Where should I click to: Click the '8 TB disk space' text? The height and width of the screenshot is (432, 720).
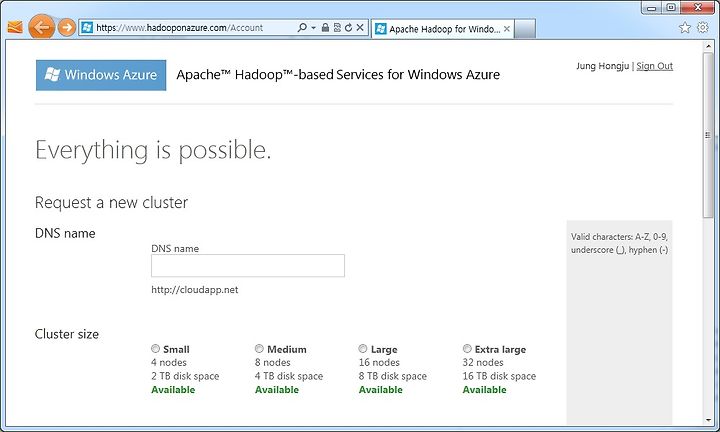393,376
